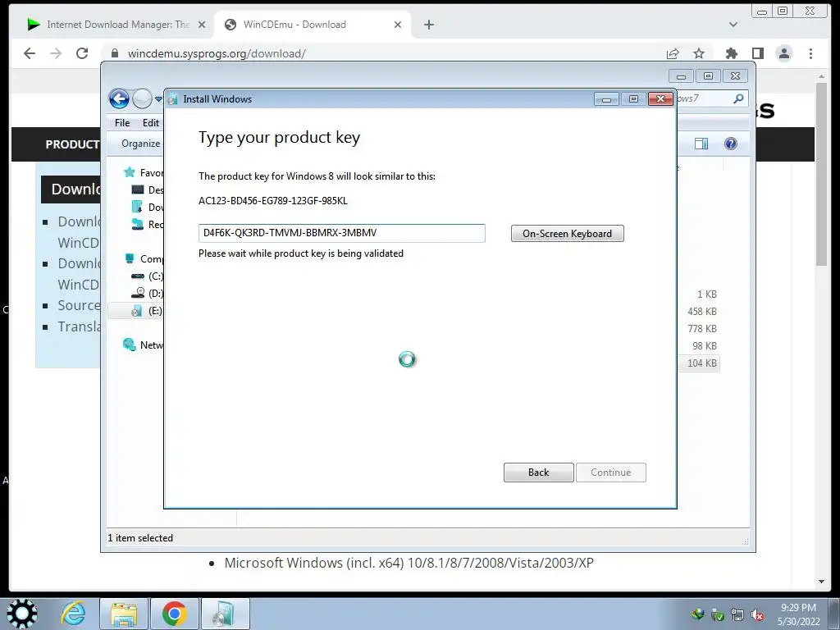The height and width of the screenshot is (630, 840).
Task: Select Network in the navigation pane
Action: point(144,345)
